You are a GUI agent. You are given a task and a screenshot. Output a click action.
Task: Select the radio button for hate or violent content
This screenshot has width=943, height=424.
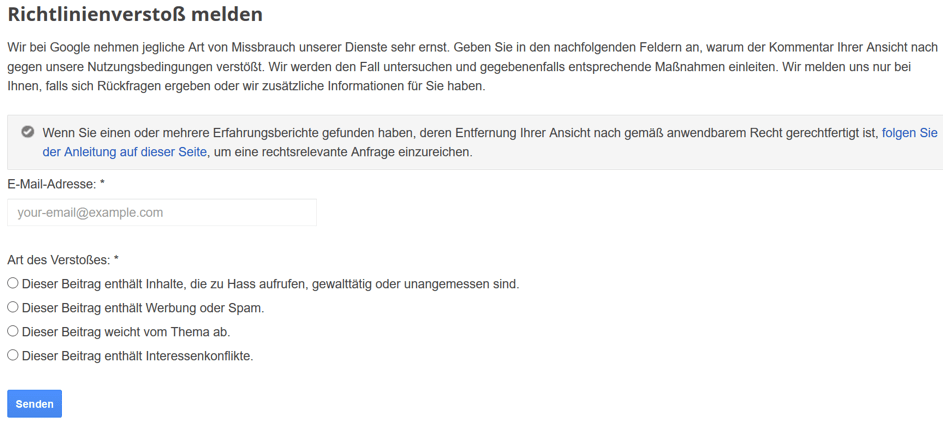(13, 283)
